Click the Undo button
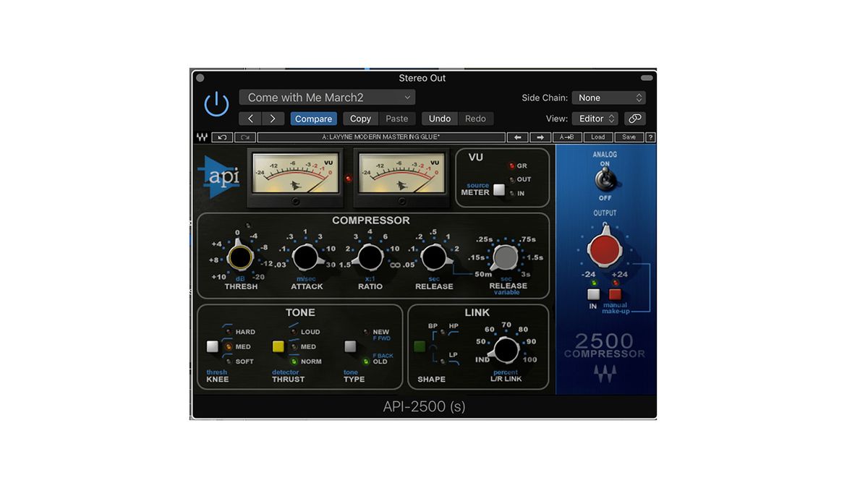 [x=440, y=119]
